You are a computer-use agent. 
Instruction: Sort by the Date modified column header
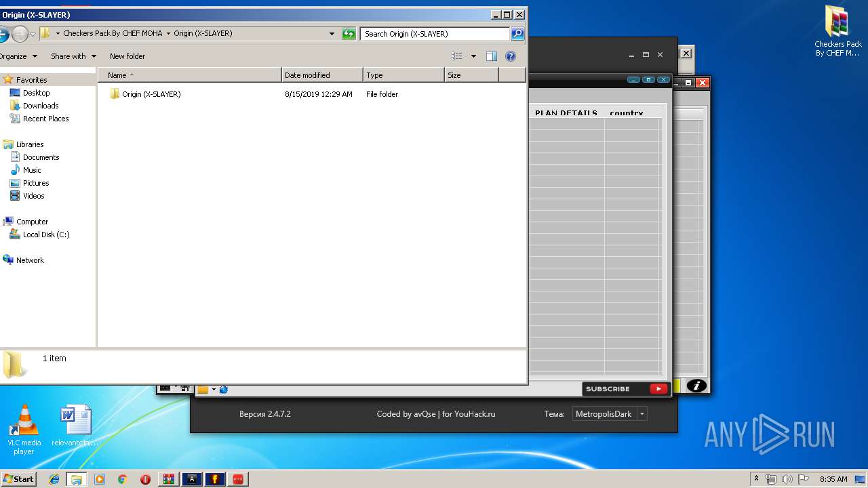coord(322,75)
